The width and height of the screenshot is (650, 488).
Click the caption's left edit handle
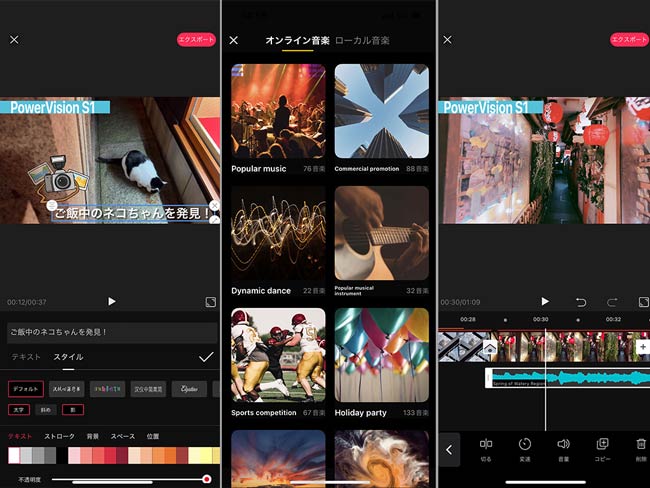pos(51,205)
